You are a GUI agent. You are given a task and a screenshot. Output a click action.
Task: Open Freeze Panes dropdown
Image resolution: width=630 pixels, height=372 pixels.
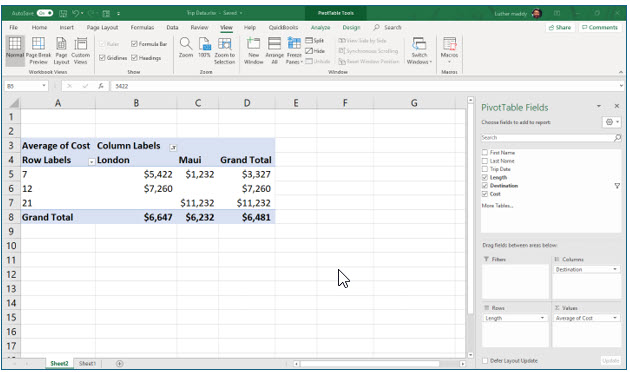[294, 51]
